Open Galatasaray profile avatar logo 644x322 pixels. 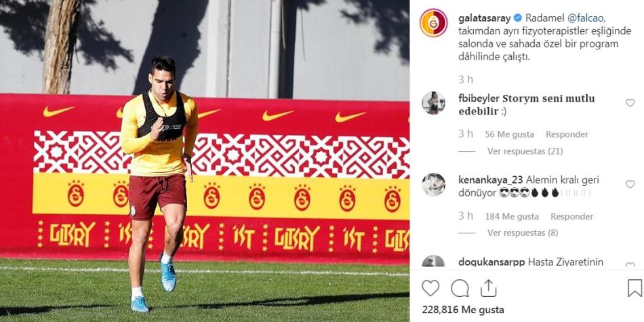click(434, 23)
